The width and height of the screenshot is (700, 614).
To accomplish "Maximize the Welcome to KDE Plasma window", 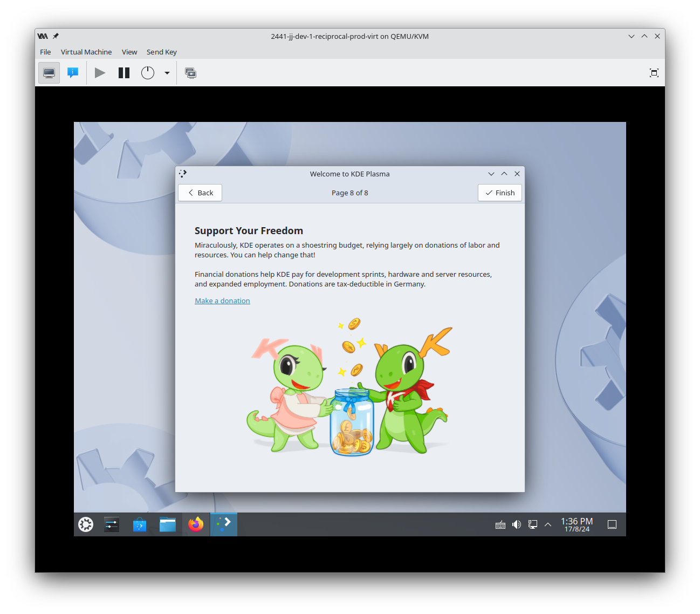I will pyautogui.click(x=504, y=174).
